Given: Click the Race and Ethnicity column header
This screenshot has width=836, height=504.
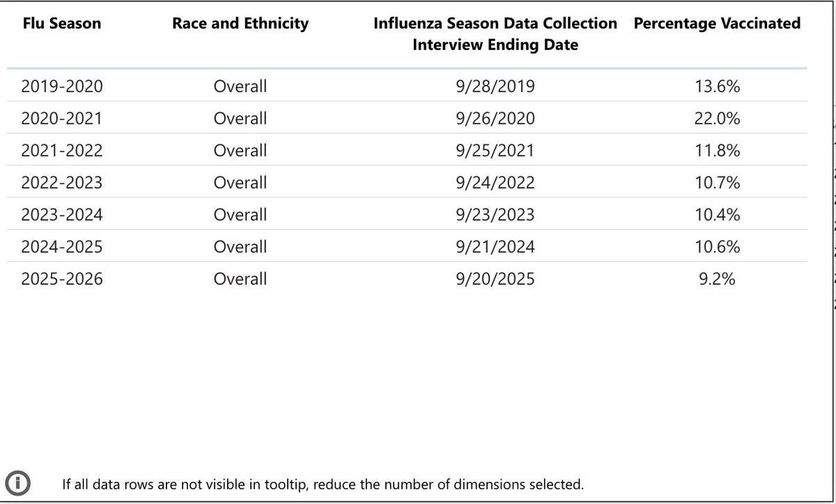Looking at the screenshot, I should [x=240, y=23].
